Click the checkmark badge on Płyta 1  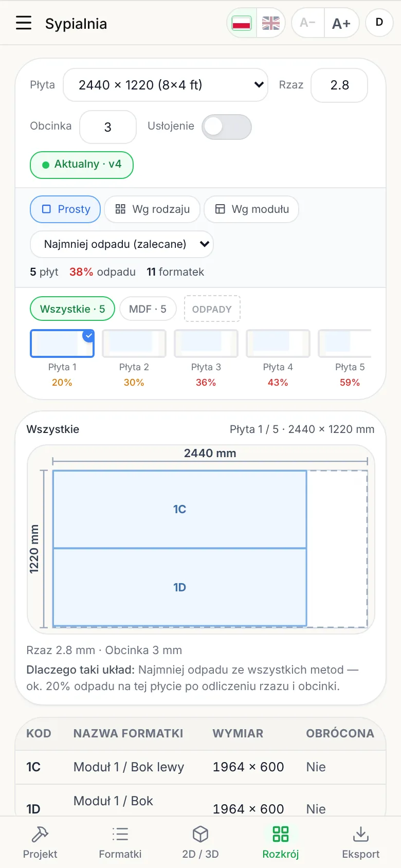click(x=89, y=335)
